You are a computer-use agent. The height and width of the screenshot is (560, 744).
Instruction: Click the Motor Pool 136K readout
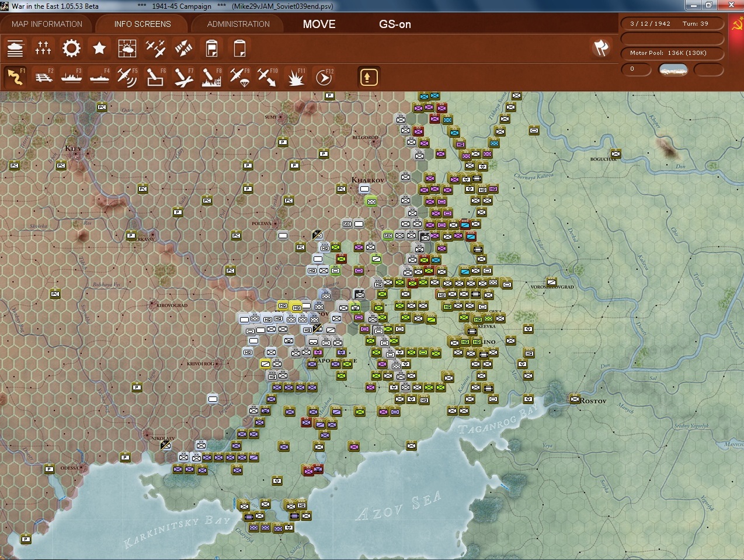pos(673,53)
